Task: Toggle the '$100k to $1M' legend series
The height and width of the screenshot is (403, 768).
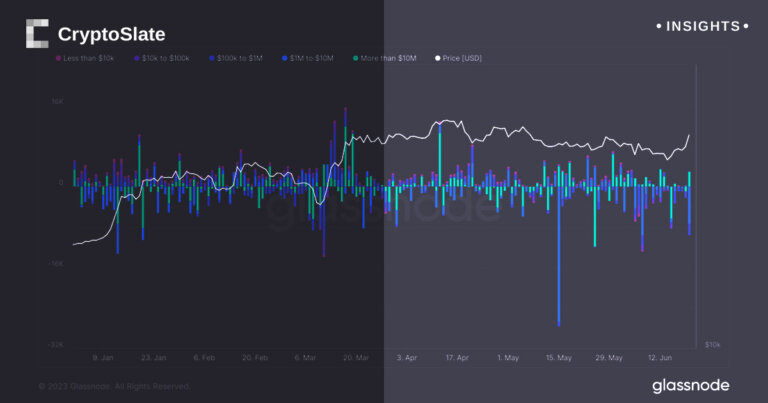Action: point(236,58)
